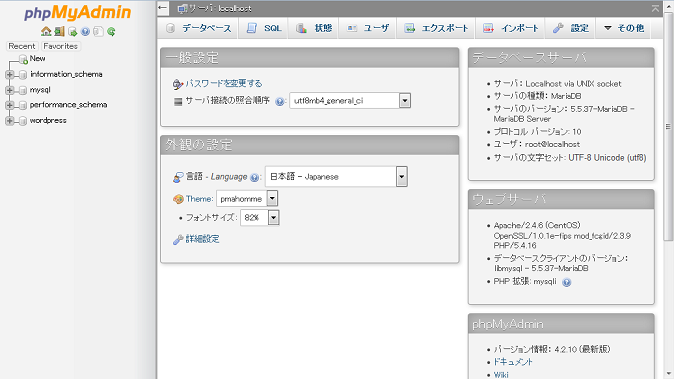Open the pmahomme theme dropdown

coord(247,199)
